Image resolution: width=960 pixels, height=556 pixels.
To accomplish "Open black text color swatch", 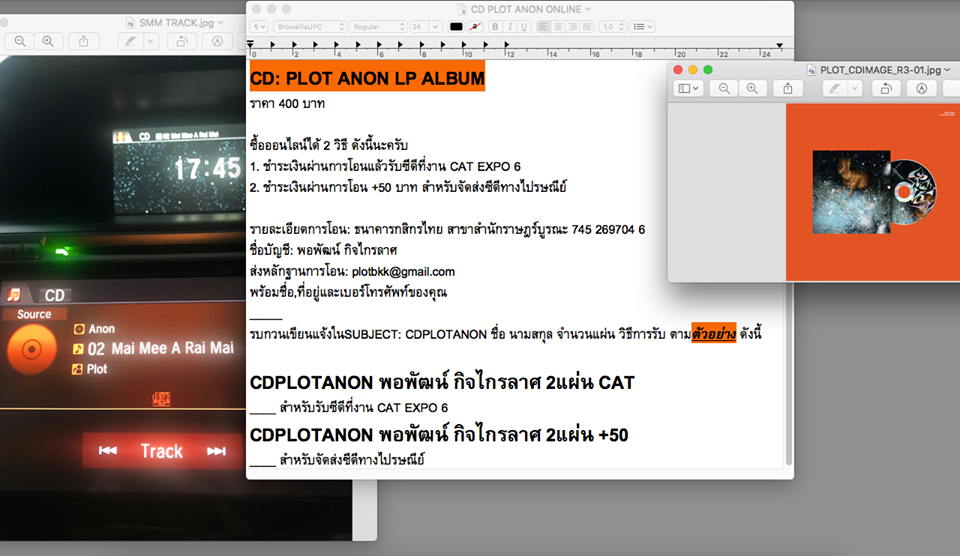I will point(456,26).
